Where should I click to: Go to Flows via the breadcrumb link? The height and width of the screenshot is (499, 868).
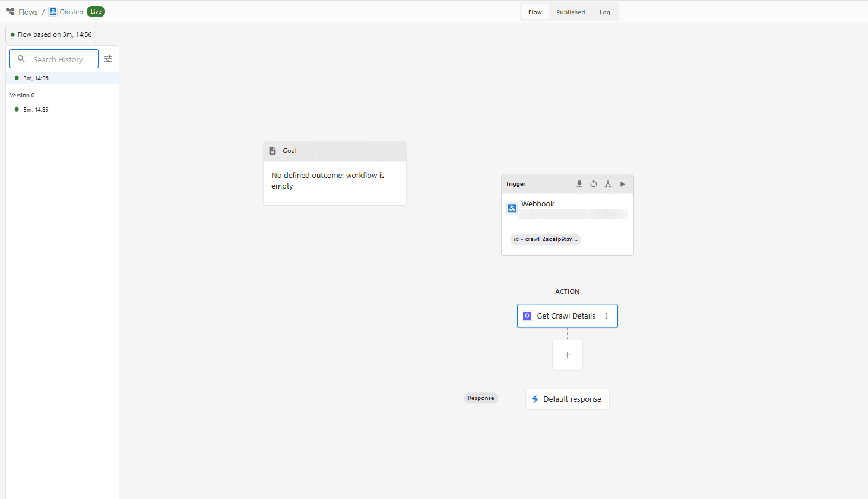28,12
